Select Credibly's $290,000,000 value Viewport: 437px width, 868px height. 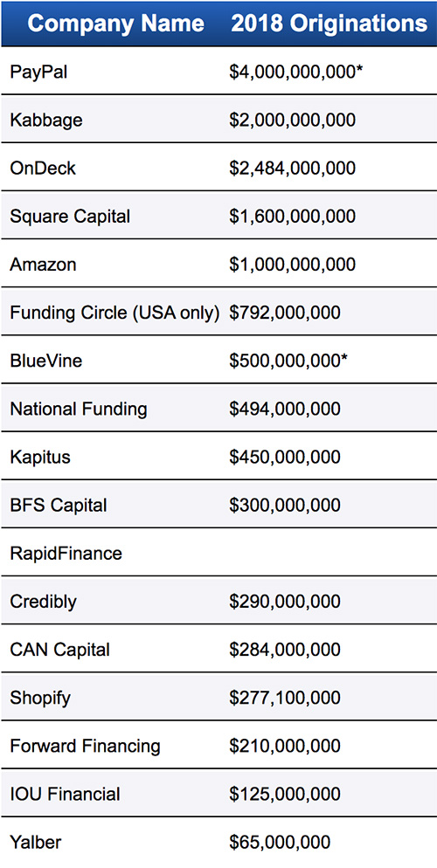[285, 601]
